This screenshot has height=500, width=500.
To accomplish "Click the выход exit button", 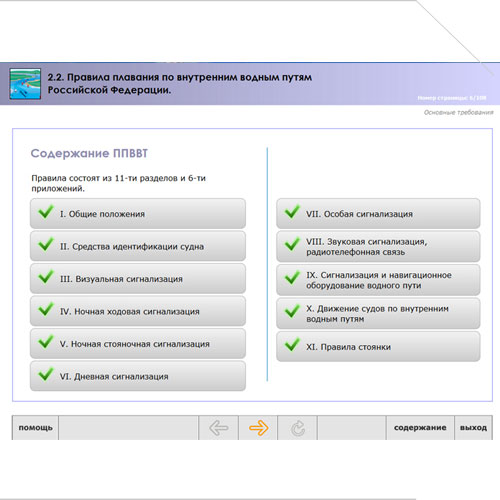I will tap(473, 428).
